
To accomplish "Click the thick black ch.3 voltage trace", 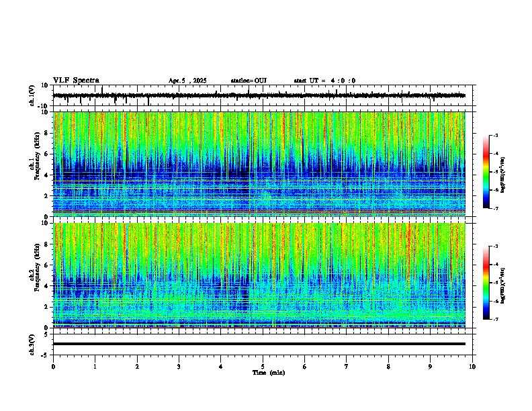I will point(259,344).
